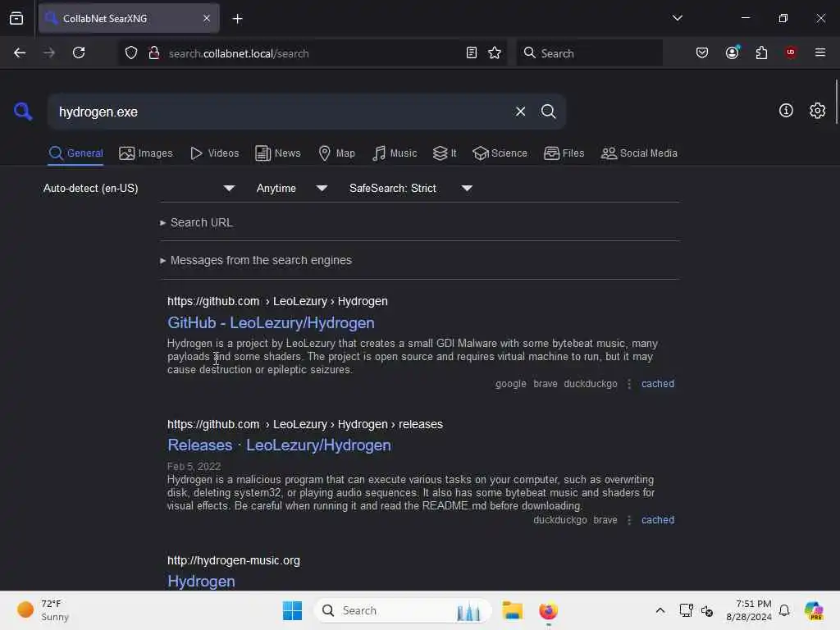Bookmark this page with the star icon
This screenshot has height=630, width=840.
point(495,53)
